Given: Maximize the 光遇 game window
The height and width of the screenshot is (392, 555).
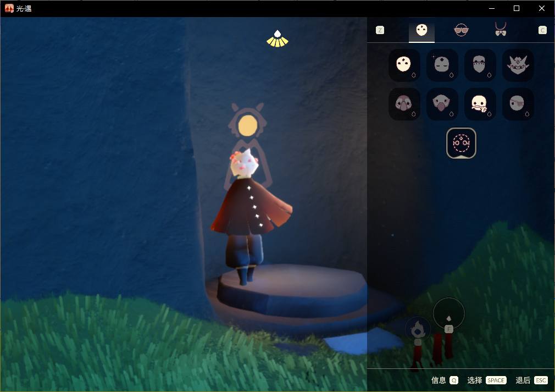Looking at the screenshot, I should pos(517,8).
